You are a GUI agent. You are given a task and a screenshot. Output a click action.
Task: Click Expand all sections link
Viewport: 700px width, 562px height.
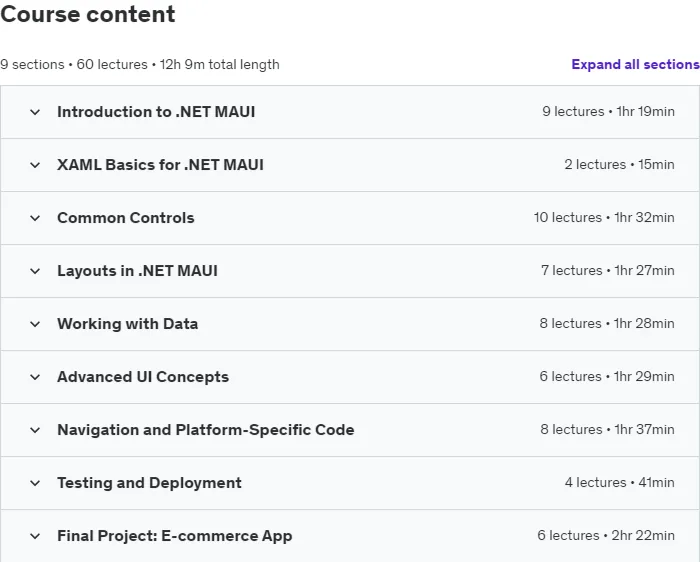click(635, 64)
